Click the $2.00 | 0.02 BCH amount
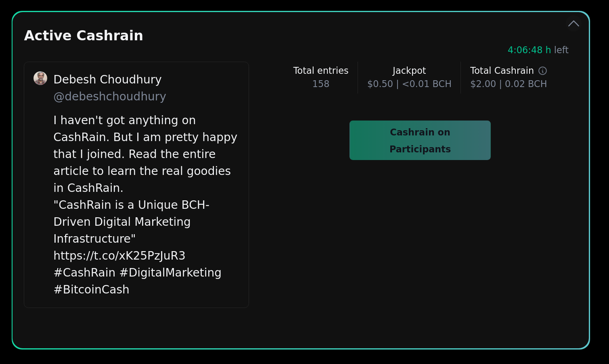 509,84
